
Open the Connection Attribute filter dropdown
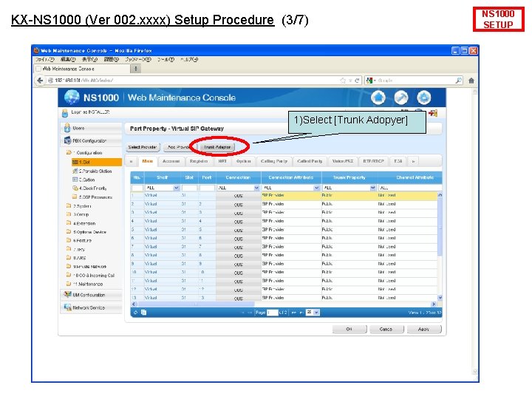316,188
